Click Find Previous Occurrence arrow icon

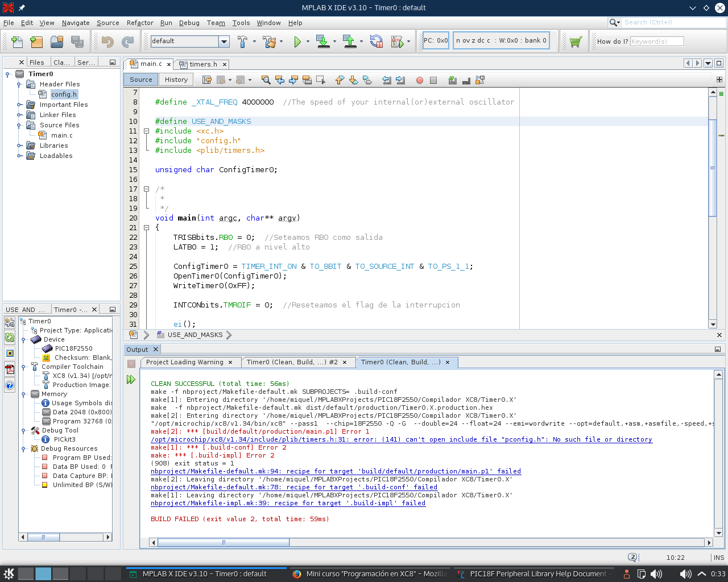(280, 80)
